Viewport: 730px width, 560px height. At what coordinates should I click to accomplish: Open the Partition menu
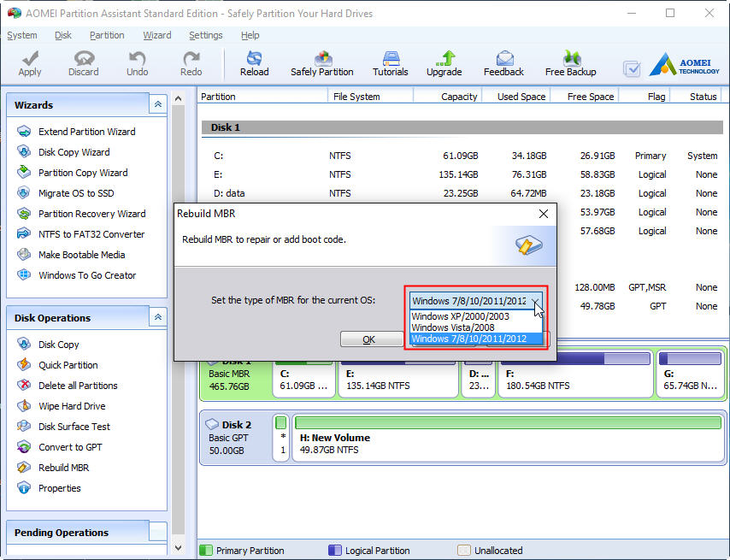[107, 35]
